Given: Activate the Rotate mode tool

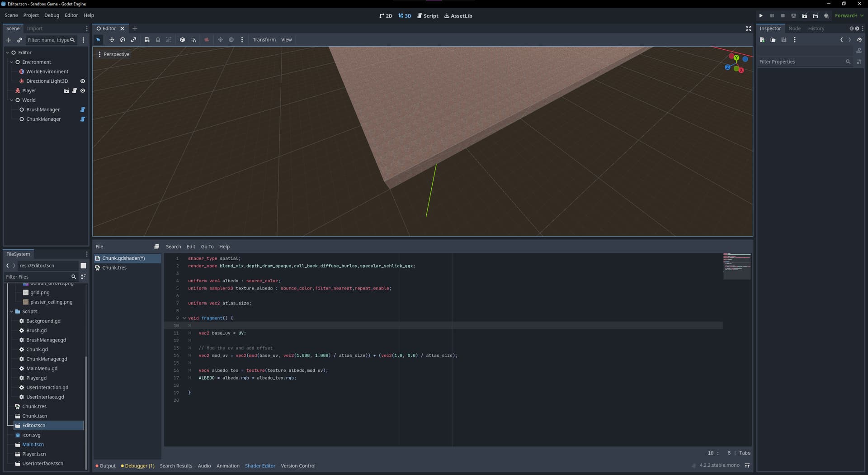Looking at the screenshot, I should [x=123, y=40].
